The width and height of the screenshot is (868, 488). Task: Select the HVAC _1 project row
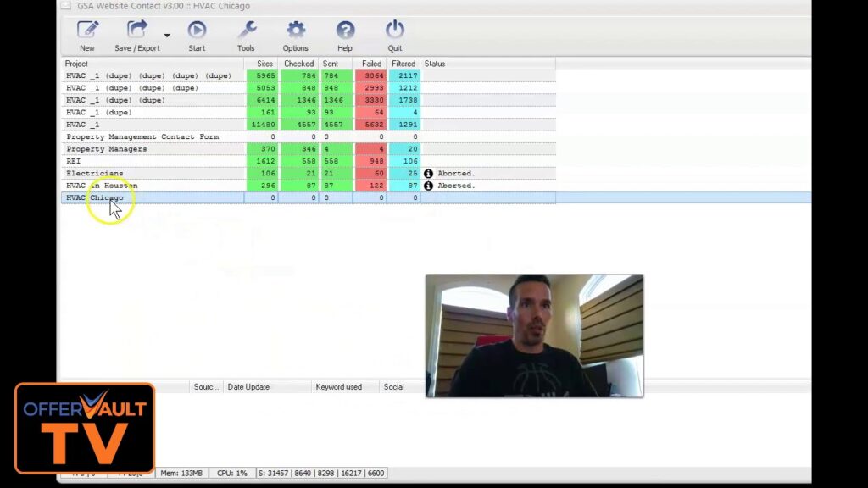coord(309,125)
